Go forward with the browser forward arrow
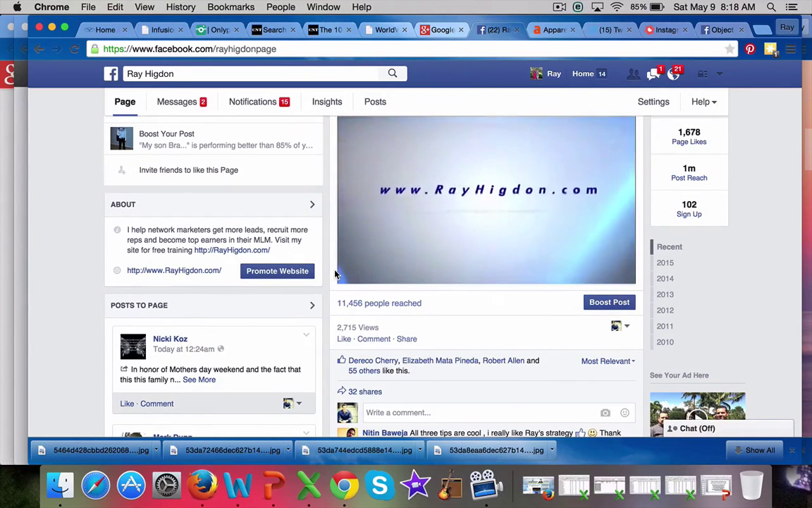 pos(56,49)
